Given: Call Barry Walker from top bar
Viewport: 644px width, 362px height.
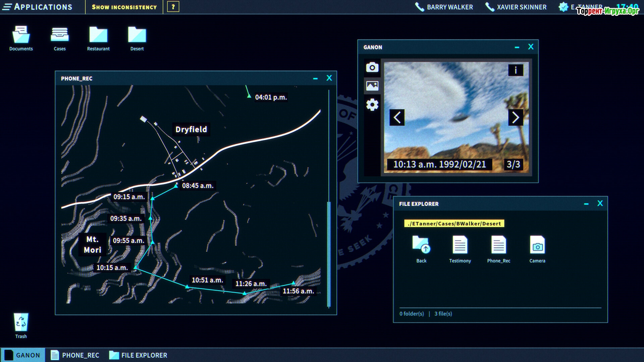Looking at the screenshot, I should pos(444,7).
